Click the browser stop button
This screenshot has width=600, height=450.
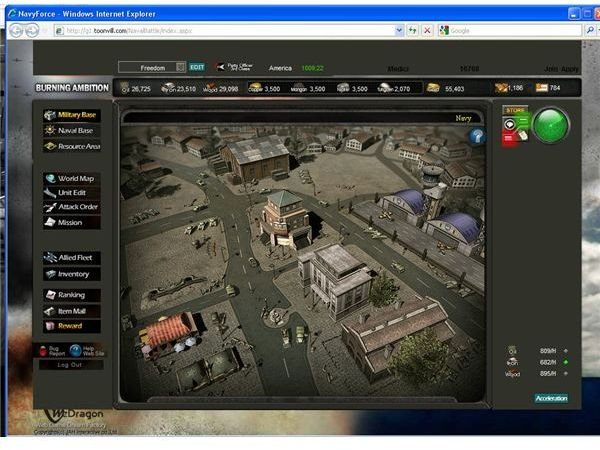pyautogui.click(x=427, y=31)
